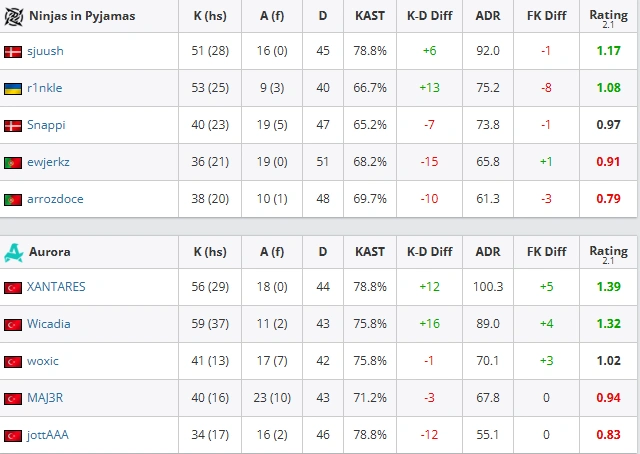
Task: Click the Danish flag beside sjuush
Action: point(13,52)
